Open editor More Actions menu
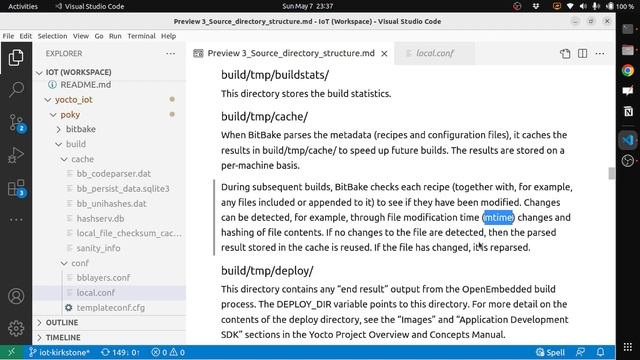This screenshot has height=360, width=640. [600, 53]
